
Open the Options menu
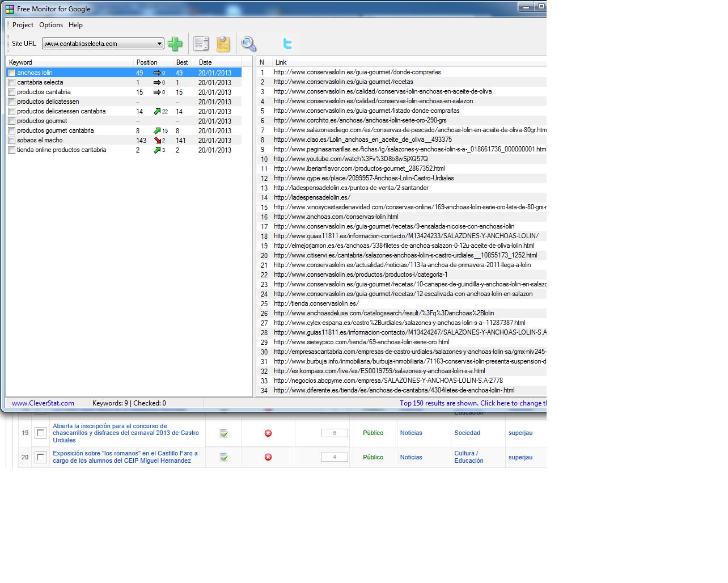click(51, 25)
